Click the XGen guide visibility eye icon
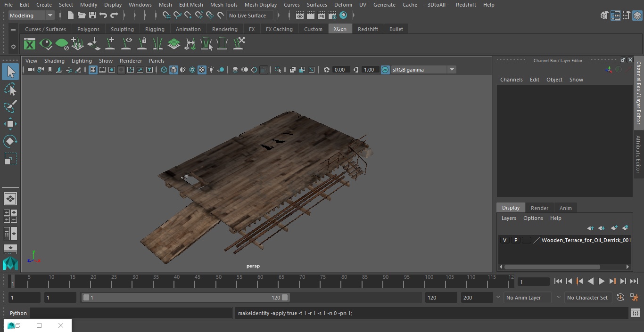This screenshot has width=644, height=332. tap(126, 44)
